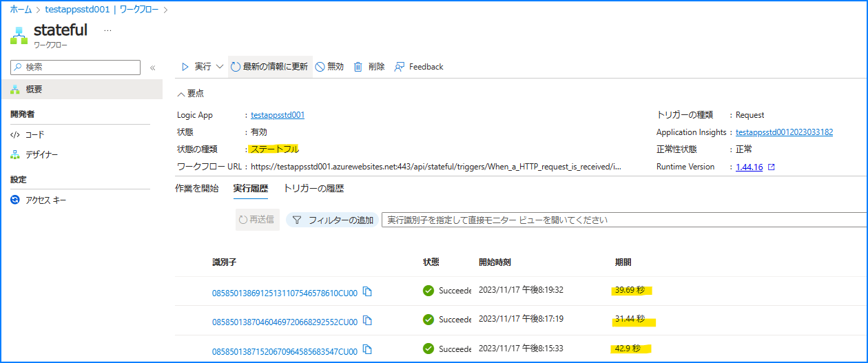Click the magnifier icon in search box
Screen dimensions: 868x363
[x=18, y=68]
